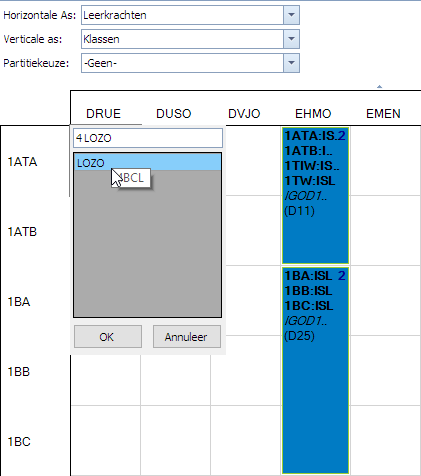The image size is (421, 476).
Task: Select the 1ATB class row header
Action: pyautogui.click(x=22, y=232)
